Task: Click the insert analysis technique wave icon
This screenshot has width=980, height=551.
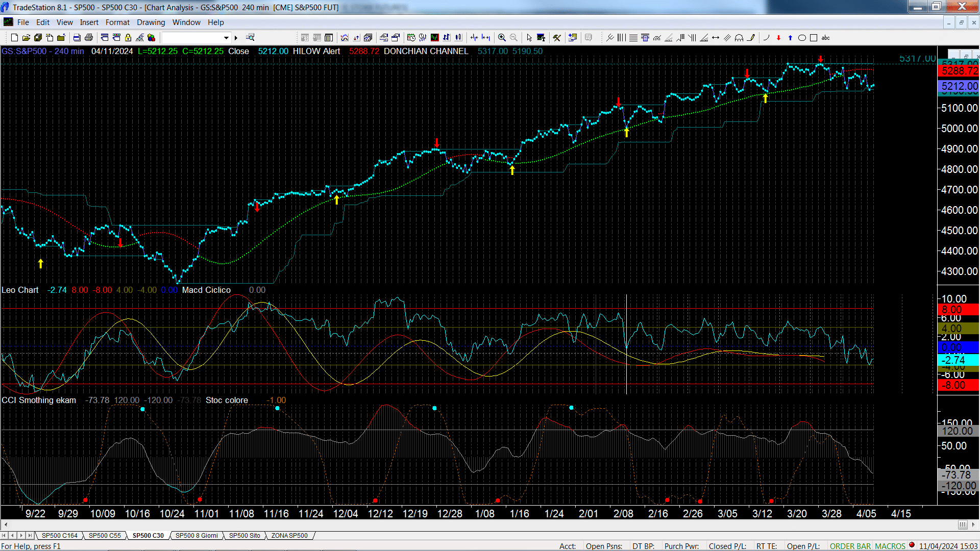Action: pos(345,38)
